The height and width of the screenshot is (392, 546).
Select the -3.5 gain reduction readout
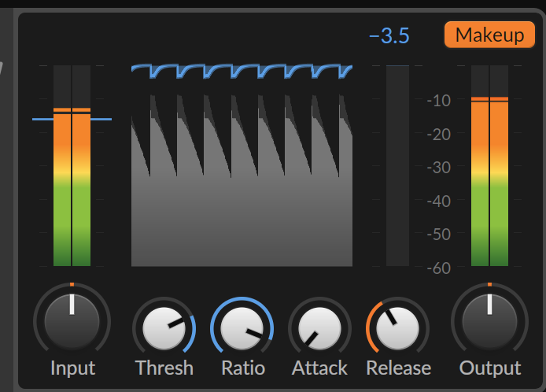pyautogui.click(x=389, y=35)
